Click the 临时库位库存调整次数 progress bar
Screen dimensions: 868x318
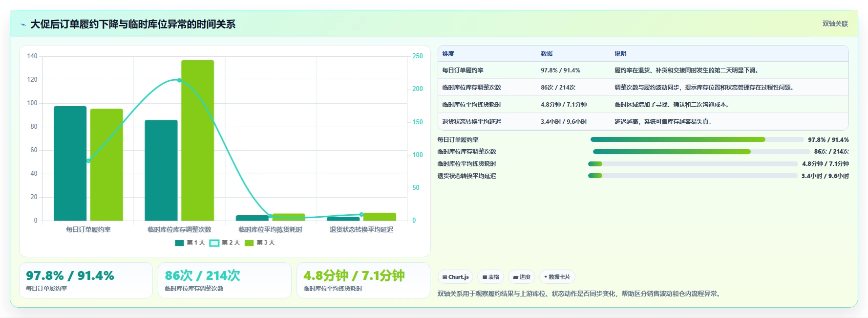click(701, 152)
